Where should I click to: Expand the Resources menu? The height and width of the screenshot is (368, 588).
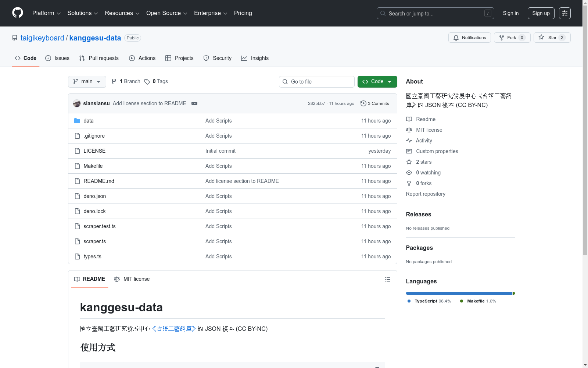click(x=122, y=13)
